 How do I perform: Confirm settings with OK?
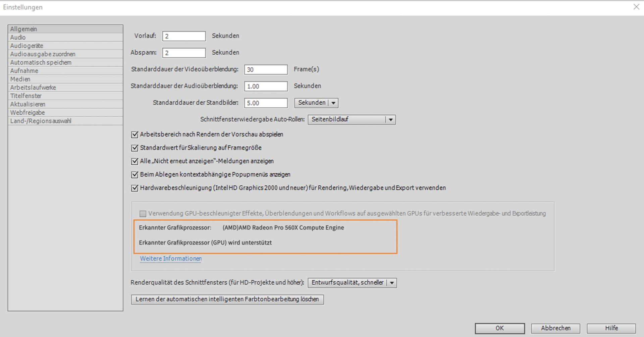click(x=499, y=328)
